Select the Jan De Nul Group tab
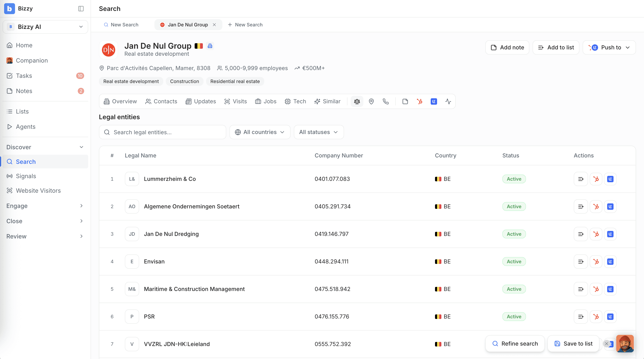Image resolution: width=644 pixels, height=359 pixels. [x=188, y=25]
